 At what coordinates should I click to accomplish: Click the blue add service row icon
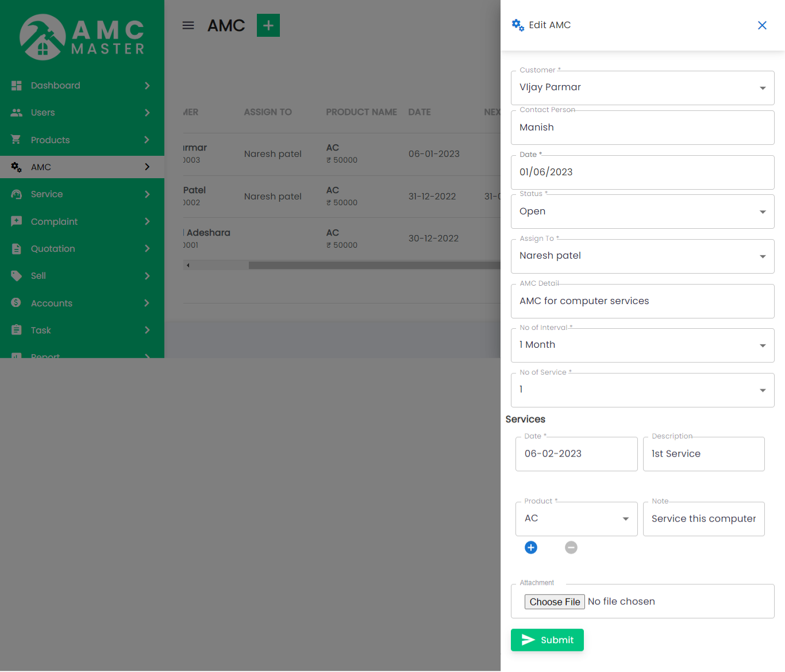(531, 547)
